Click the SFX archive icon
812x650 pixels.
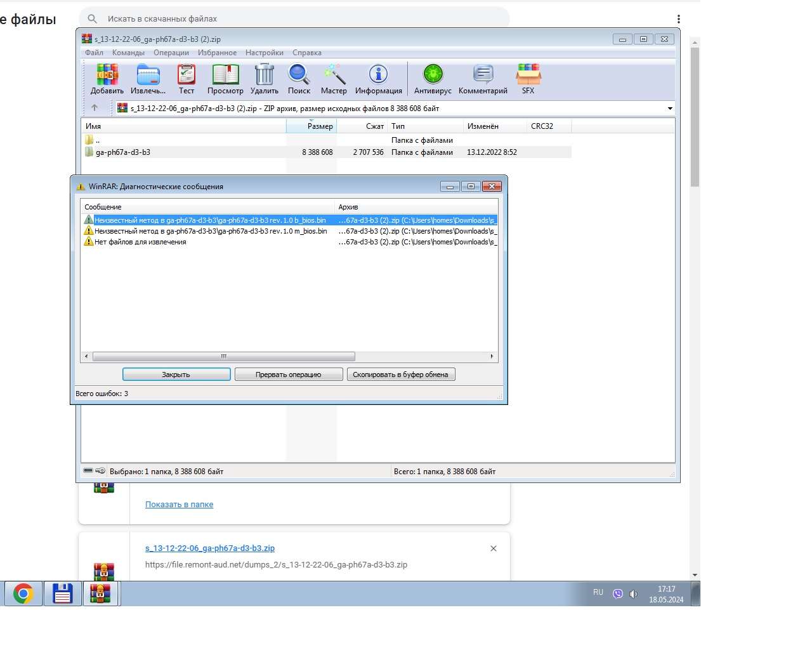click(528, 75)
